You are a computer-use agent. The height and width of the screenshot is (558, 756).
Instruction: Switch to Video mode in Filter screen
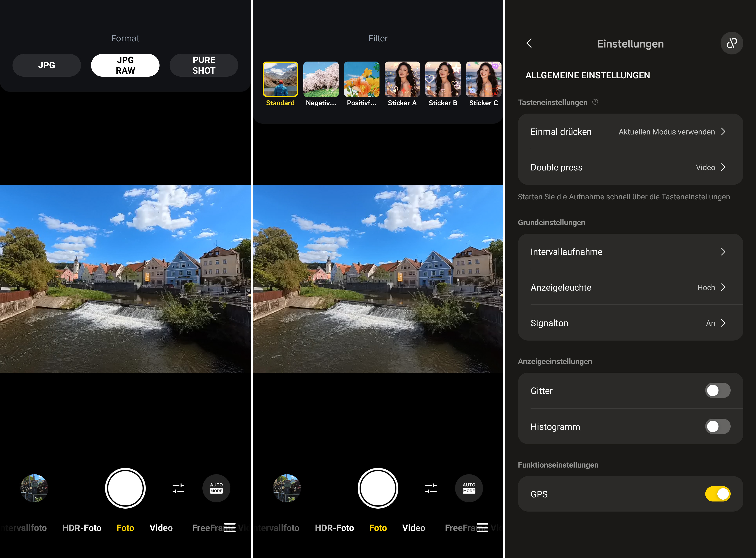pyautogui.click(x=414, y=528)
